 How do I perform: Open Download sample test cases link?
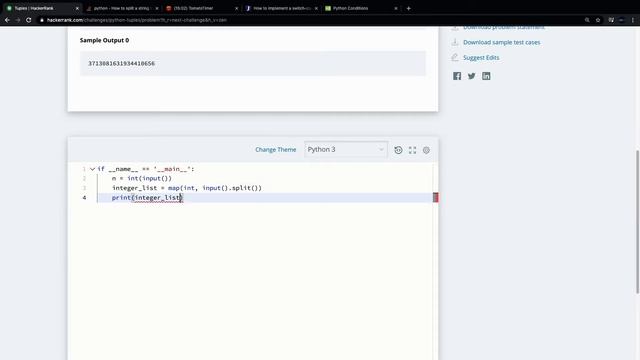tap(501, 42)
